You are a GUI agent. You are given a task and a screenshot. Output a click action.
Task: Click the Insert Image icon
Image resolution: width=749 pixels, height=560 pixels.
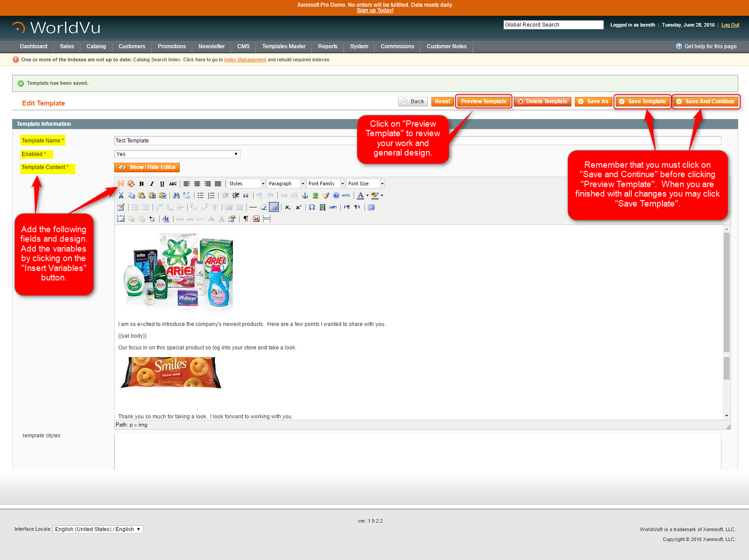coord(315,195)
